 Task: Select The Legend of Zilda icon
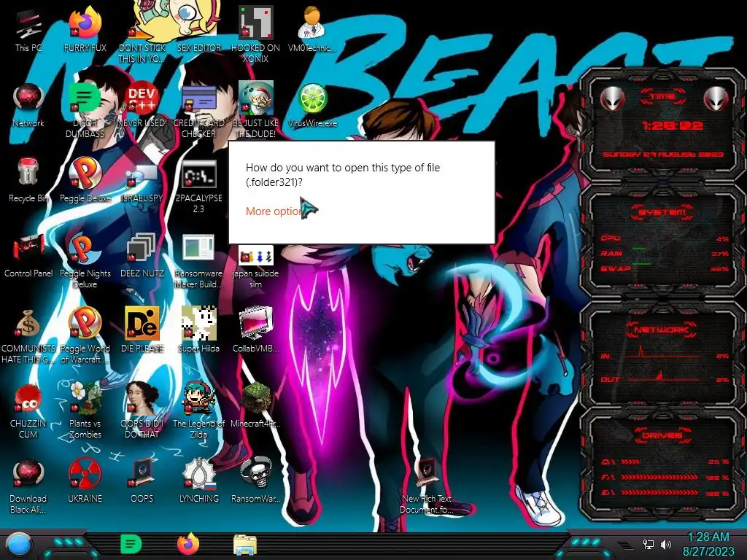point(198,411)
